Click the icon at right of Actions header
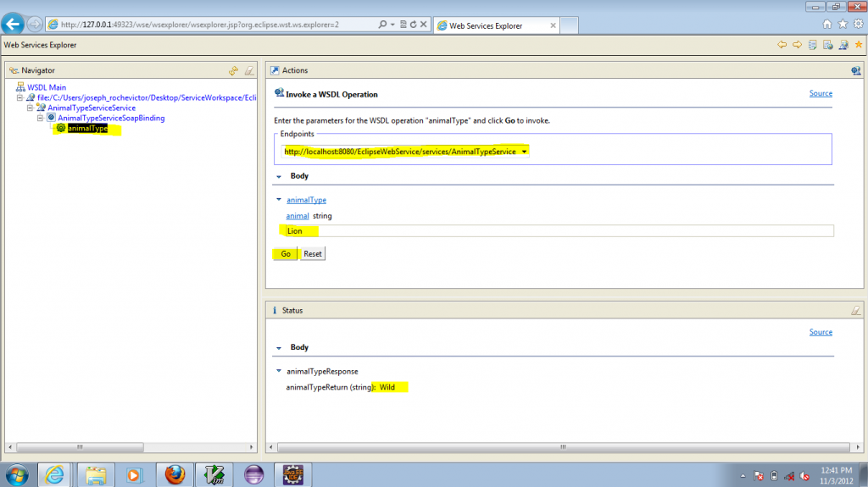Screen dimensions: 868x487 [855, 71]
